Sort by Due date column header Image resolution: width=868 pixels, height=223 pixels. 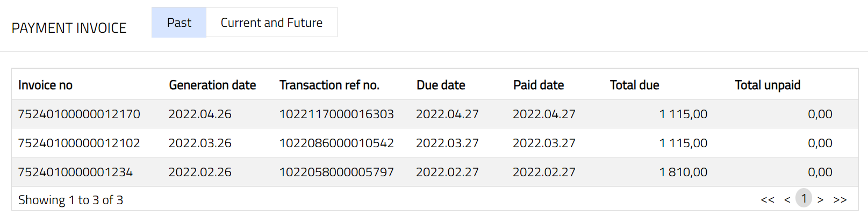(441, 85)
